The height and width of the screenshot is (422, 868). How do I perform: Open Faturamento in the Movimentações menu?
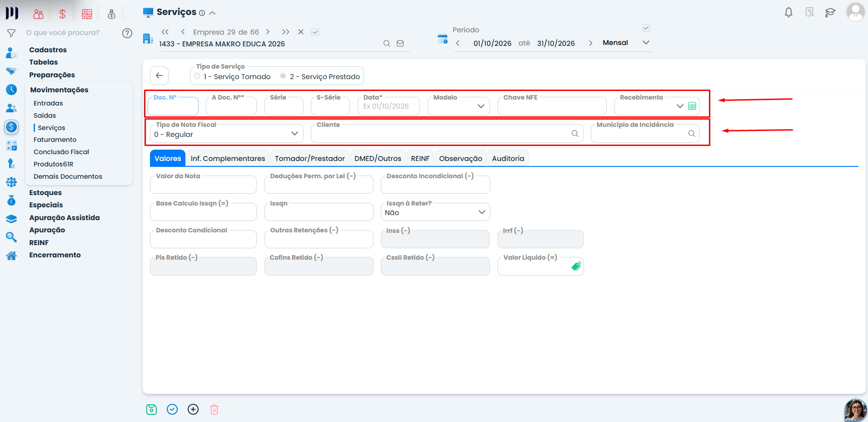click(x=55, y=140)
